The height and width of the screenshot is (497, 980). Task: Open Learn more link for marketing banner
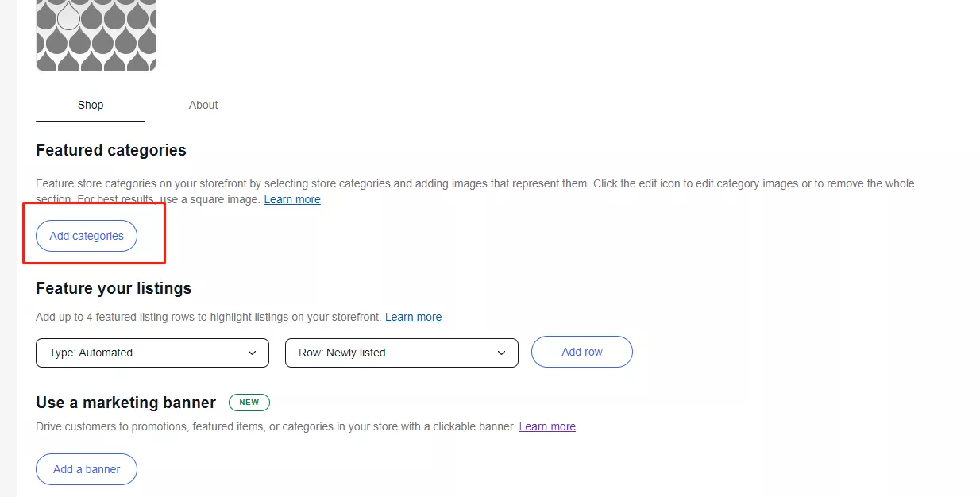[547, 426]
